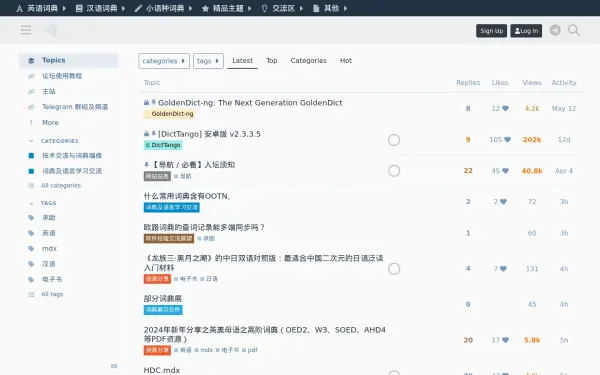Click the heart icon in 2024年新年分享 row
600x375 pixels.
pos(505,340)
